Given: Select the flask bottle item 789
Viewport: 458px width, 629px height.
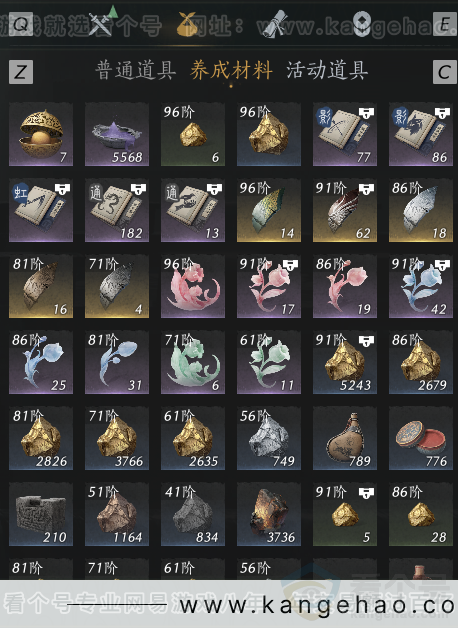Looking at the screenshot, I should [345, 438].
